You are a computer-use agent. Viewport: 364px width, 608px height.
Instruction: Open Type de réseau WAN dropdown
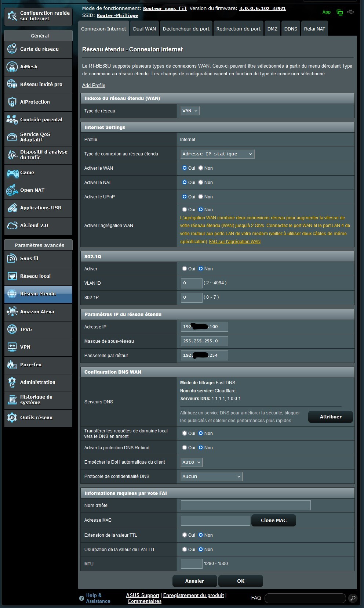[x=190, y=111]
